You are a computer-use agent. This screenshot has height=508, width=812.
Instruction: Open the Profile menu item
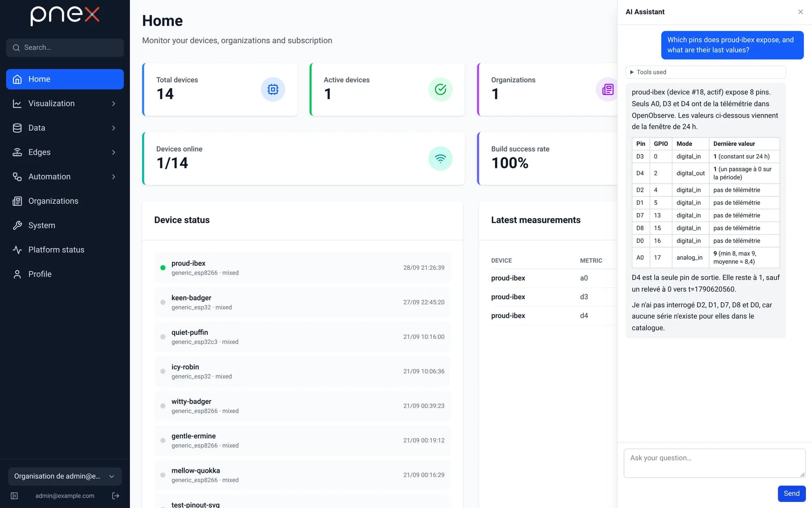click(65, 274)
